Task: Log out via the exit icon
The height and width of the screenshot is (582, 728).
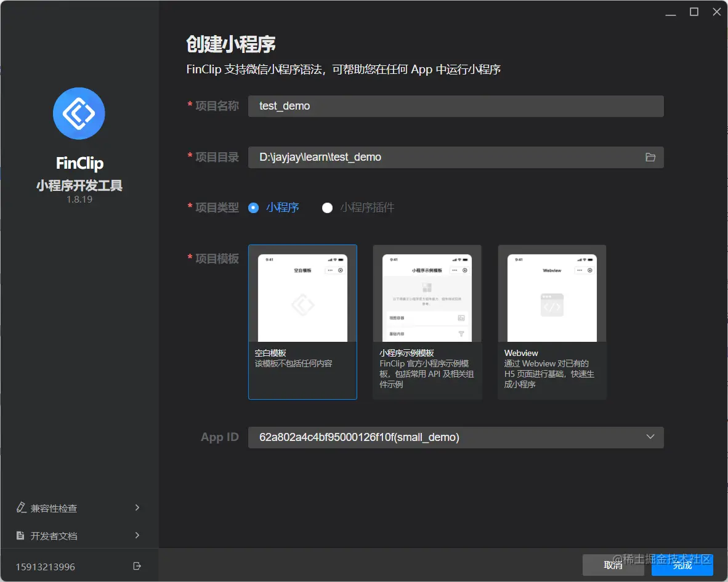Action: [x=137, y=566]
